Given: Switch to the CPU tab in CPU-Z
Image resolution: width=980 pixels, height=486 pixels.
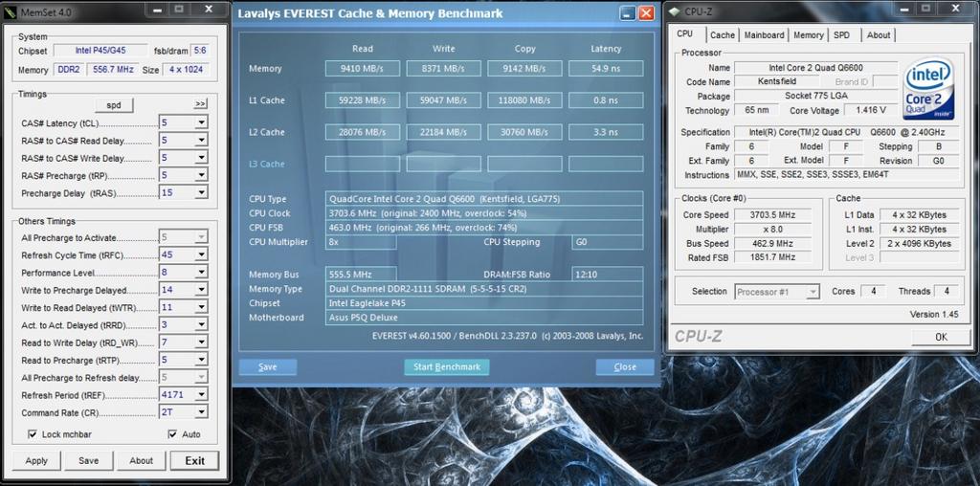Looking at the screenshot, I should tap(685, 34).
